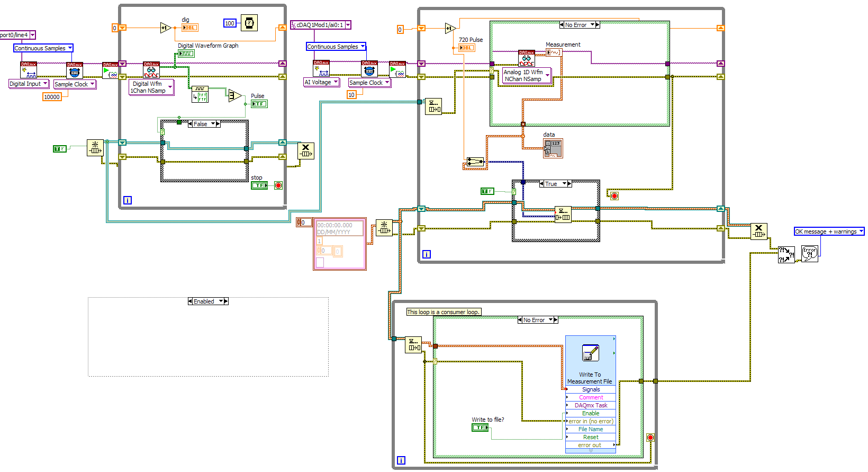The height and width of the screenshot is (472, 868).
Task: Click the Simple Error Handler icon
Action: [x=810, y=254]
